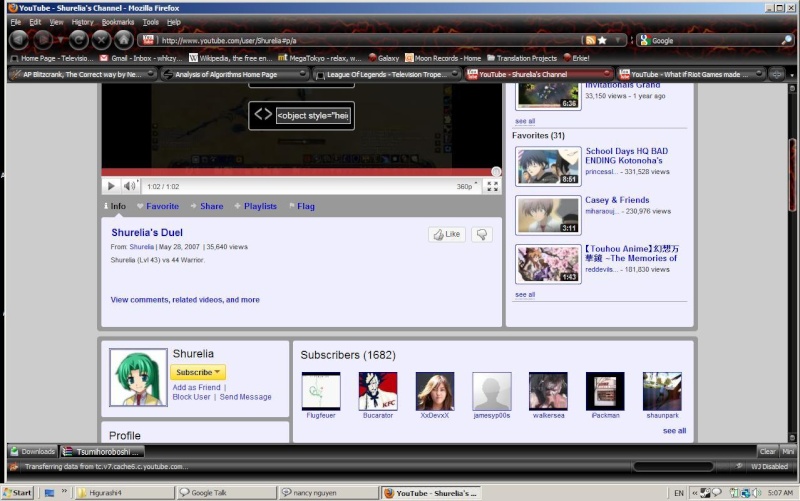
Task: Open Shurelia's green-haired avatar image
Action: pyautogui.click(x=138, y=378)
